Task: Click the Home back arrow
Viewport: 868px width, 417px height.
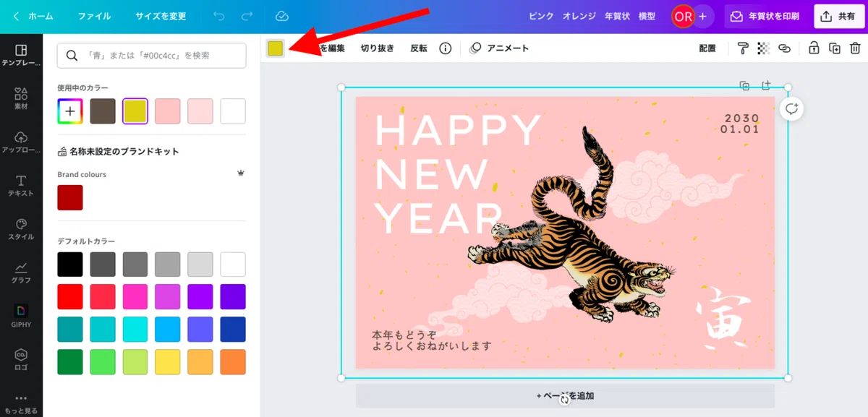Action: pyautogui.click(x=17, y=16)
